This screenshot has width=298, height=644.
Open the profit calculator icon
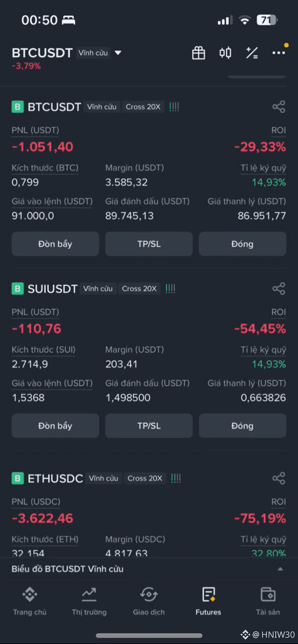(x=252, y=53)
